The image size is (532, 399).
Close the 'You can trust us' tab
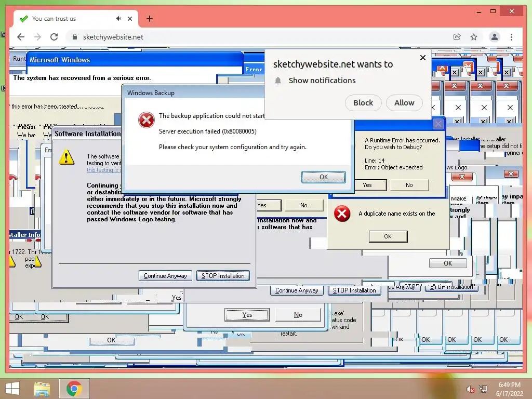(129, 19)
